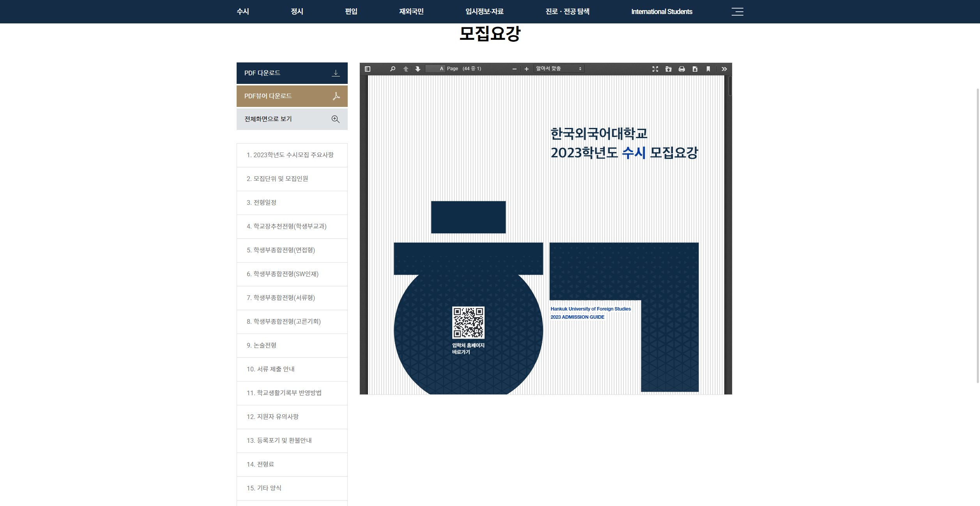Click '2023 ADMISSION GUIDE' text
980x506 pixels.
577,317
